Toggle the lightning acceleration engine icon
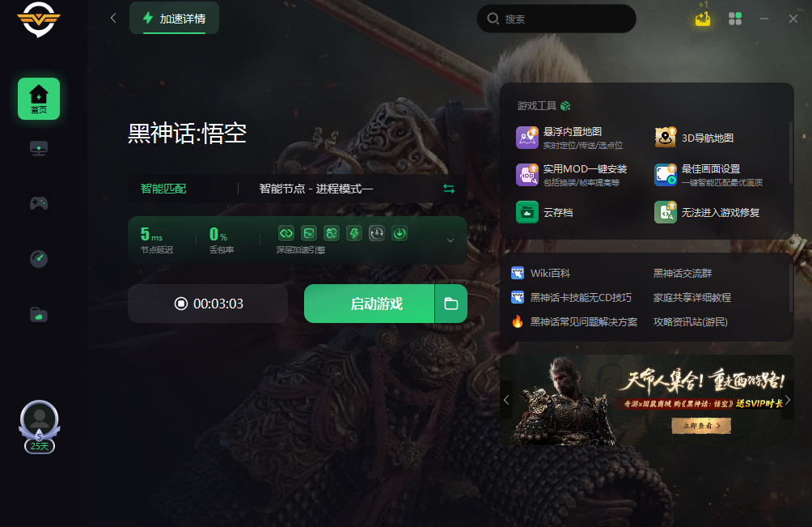 point(354,233)
